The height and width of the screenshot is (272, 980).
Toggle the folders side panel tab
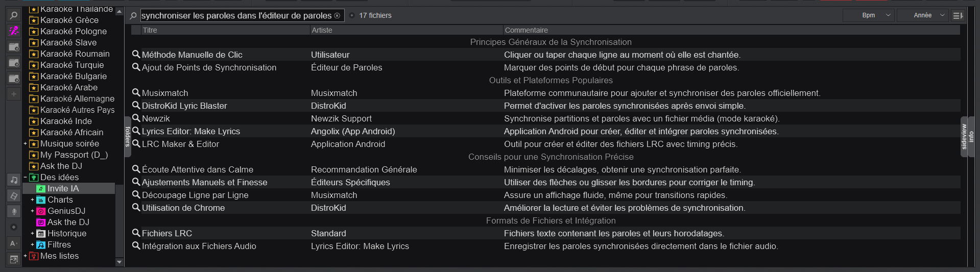[128, 136]
